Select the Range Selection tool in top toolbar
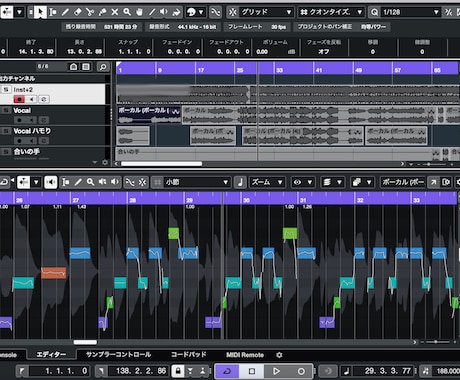Viewport: 460px width, 380px height. coord(53,12)
